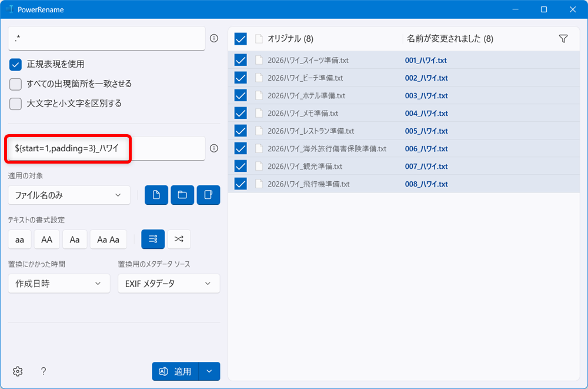
Task: Select the randomize shuffle icon
Action: point(179,239)
